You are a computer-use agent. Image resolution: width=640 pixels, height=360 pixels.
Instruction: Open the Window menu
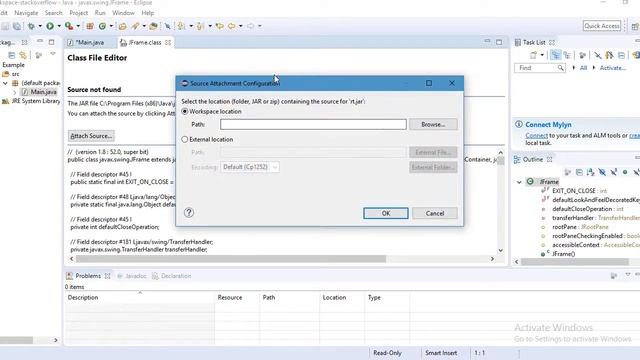pos(123,13)
